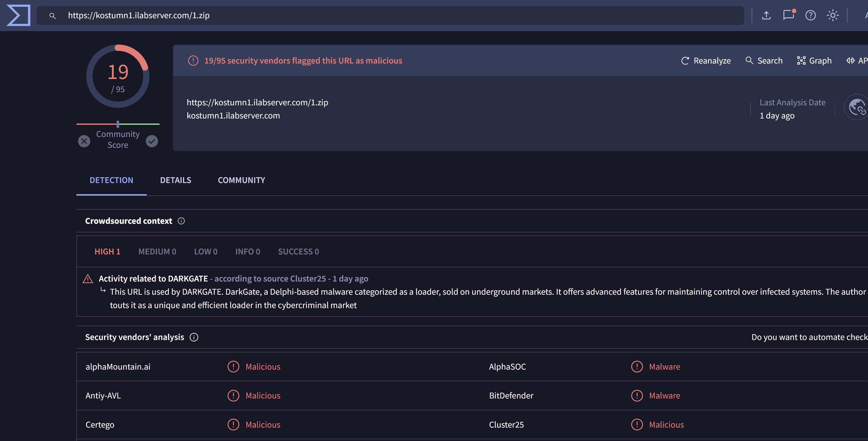
Task: Select the SUCCESS 0 severity tab
Action: tap(298, 252)
